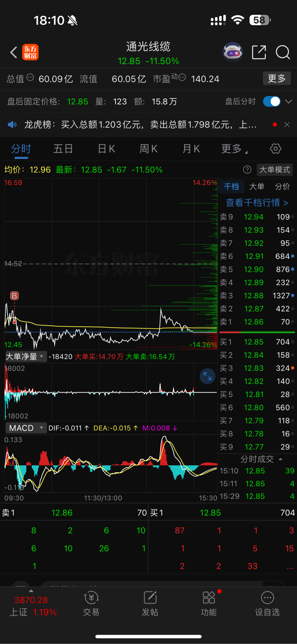Select the 大单 tab
Screen dimensions: 297x644
(257, 186)
